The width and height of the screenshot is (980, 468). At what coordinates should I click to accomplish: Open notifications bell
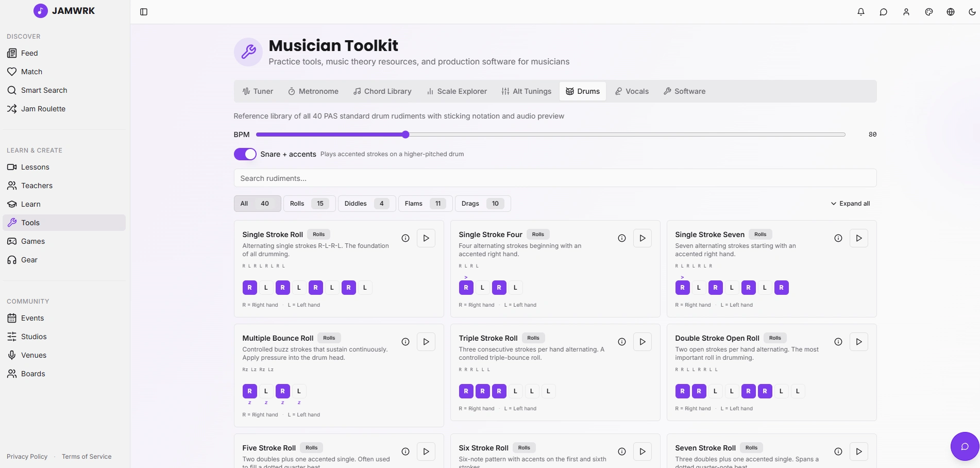coord(861,12)
